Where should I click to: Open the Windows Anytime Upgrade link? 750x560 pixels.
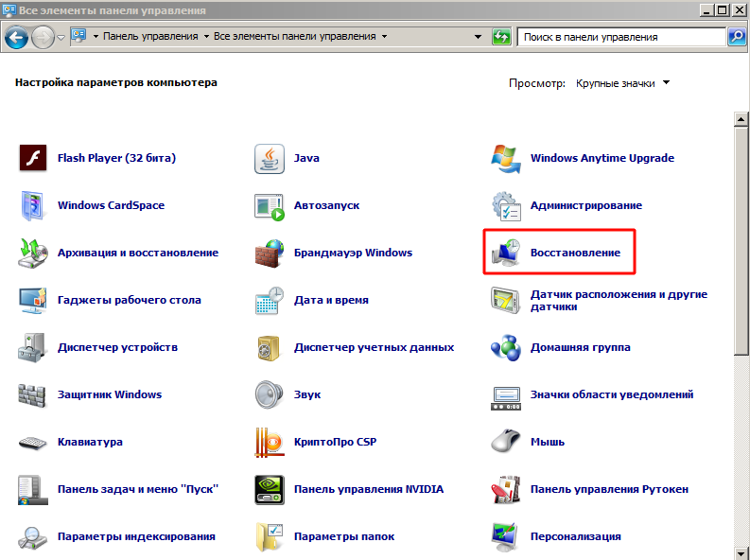[602, 158]
